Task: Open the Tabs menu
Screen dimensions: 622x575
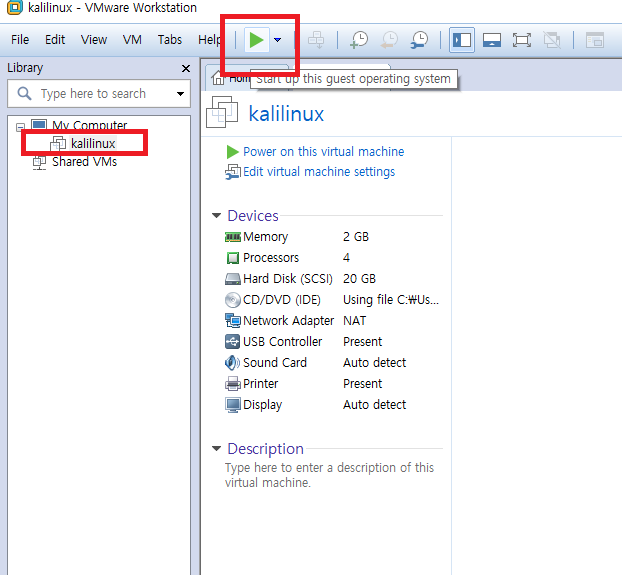Action: coord(170,40)
